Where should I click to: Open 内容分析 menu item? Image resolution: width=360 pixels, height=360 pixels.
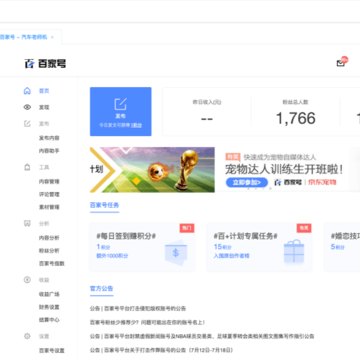(x=49, y=238)
